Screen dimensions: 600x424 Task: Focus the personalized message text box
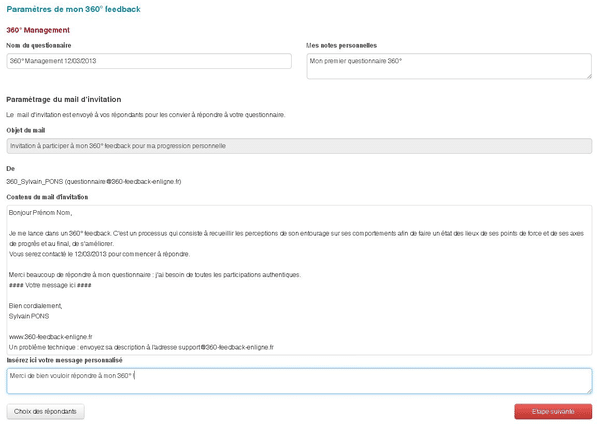[298, 381]
